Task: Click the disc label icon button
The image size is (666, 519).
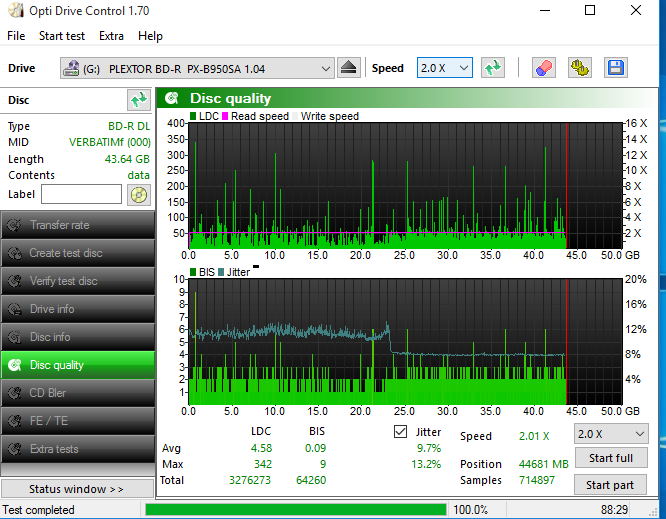Action: (139, 195)
